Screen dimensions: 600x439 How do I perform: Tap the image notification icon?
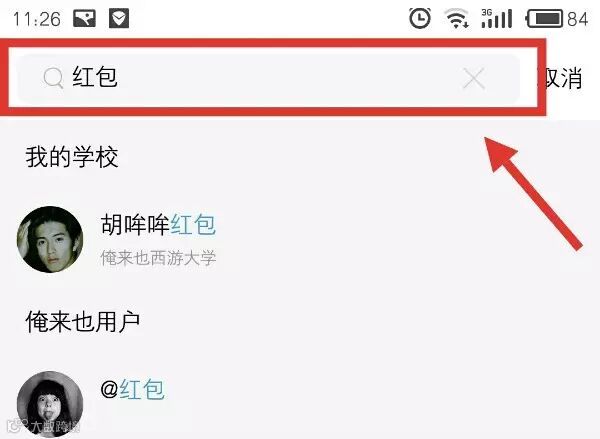click(x=84, y=18)
